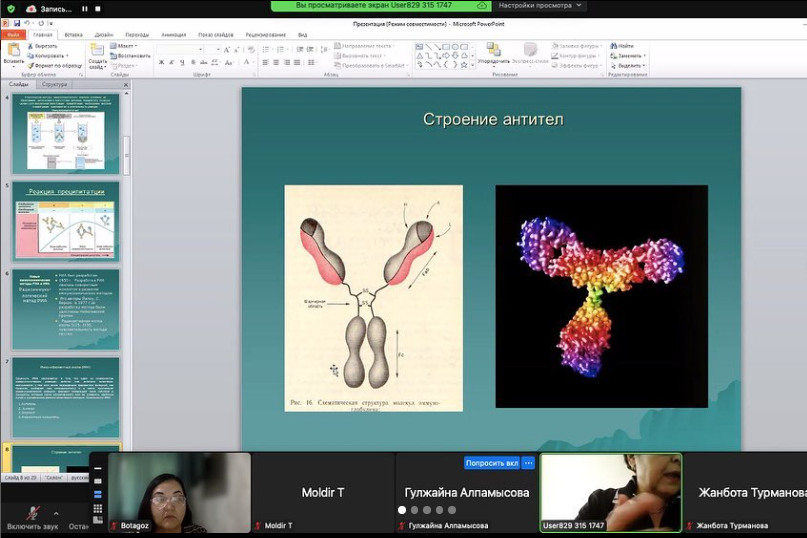807x538 pixels.
Task: Open the Структура panel tab
Action: 55,84
